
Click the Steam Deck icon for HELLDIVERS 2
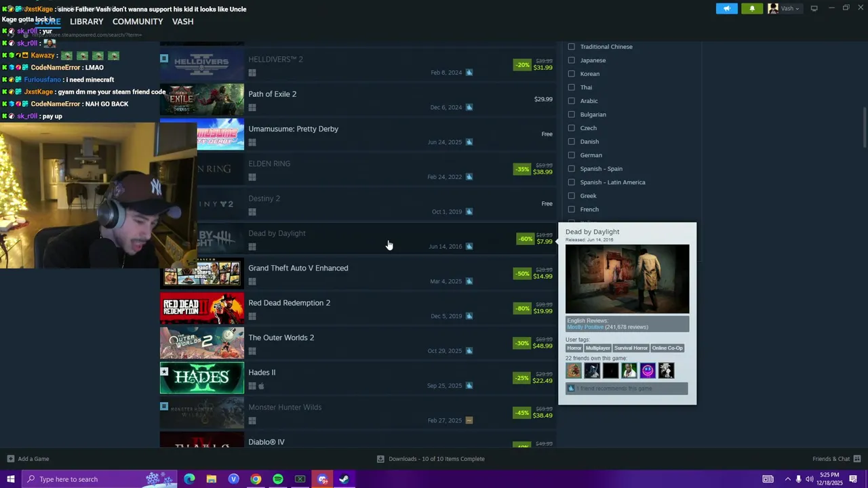point(469,73)
